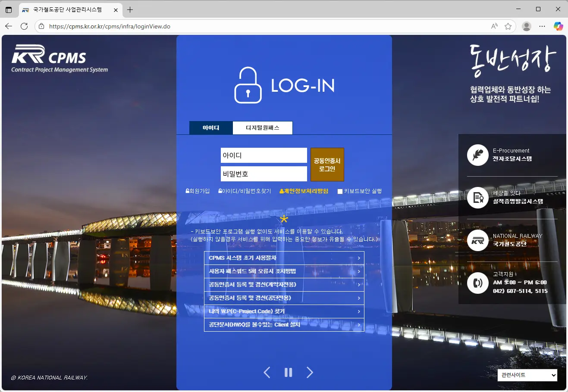Go to previous slide with left arrow

[267, 373]
